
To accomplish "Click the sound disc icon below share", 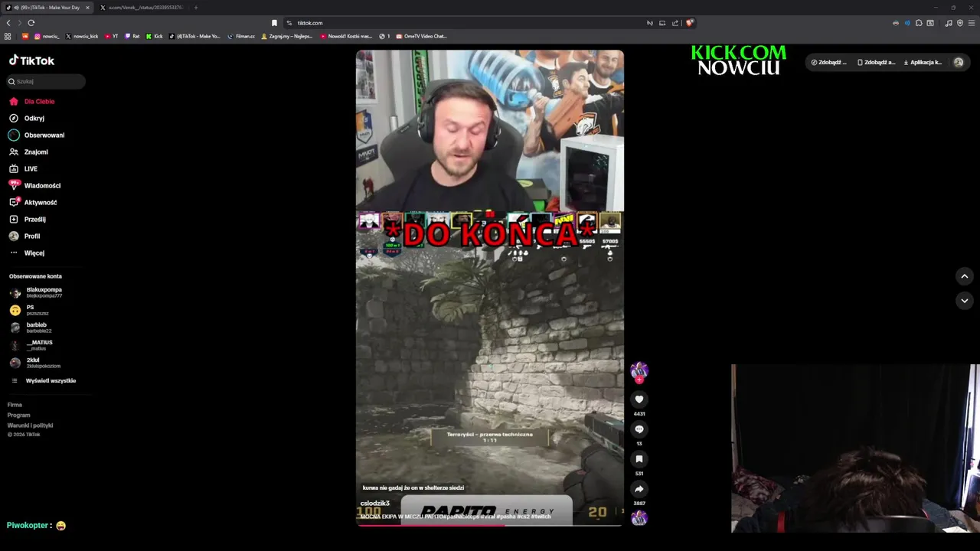I will pos(639,518).
